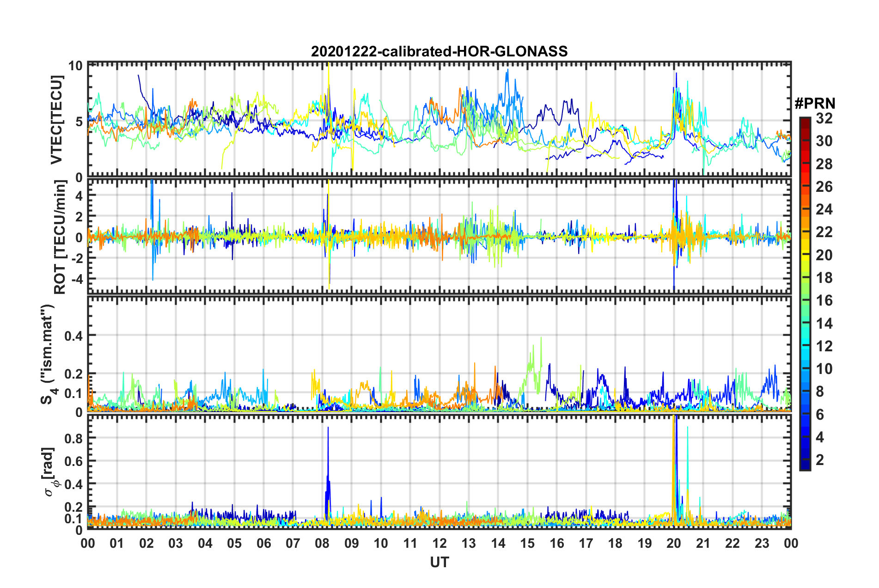Click the σφ y-axis tick label 0.8
Screen dimensions: 879x588
click(74, 438)
